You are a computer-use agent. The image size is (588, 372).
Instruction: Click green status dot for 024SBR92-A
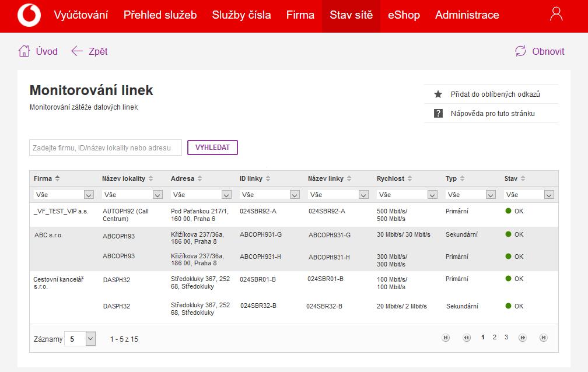pyautogui.click(x=509, y=210)
